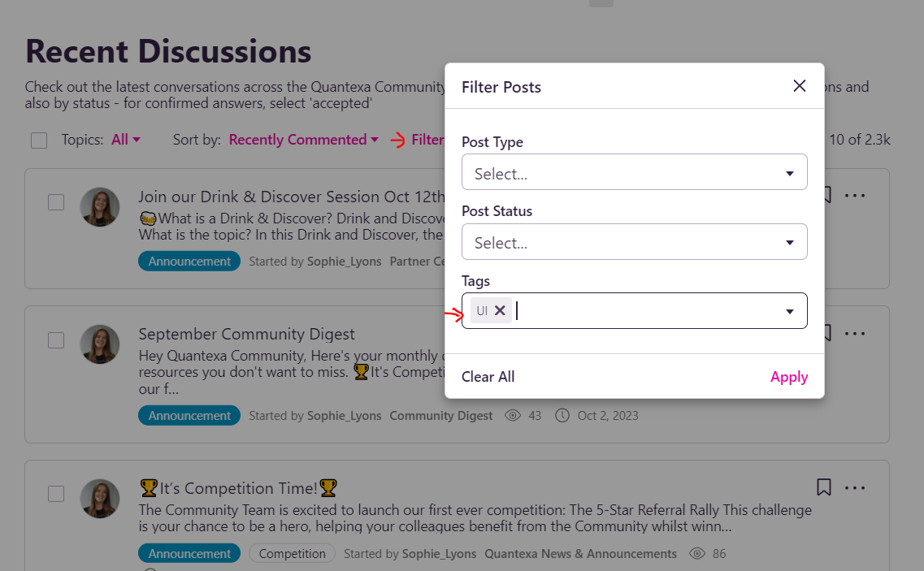Click the views eye icon beside 43

pos(513,415)
